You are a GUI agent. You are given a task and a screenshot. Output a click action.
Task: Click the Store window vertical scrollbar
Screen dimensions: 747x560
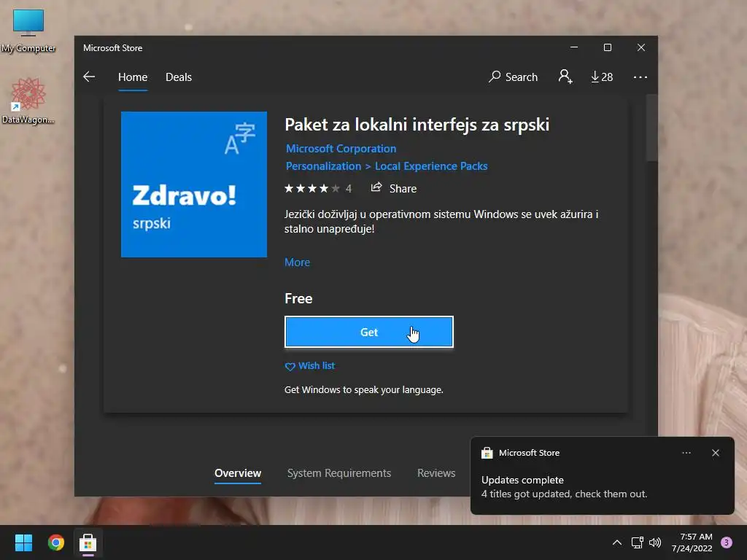point(651,128)
